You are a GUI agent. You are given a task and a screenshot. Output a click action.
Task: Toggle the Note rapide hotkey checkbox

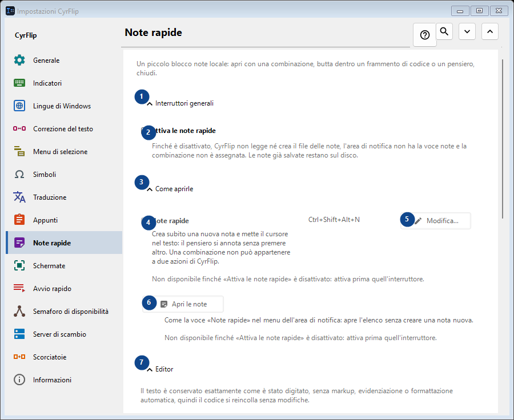point(144,220)
